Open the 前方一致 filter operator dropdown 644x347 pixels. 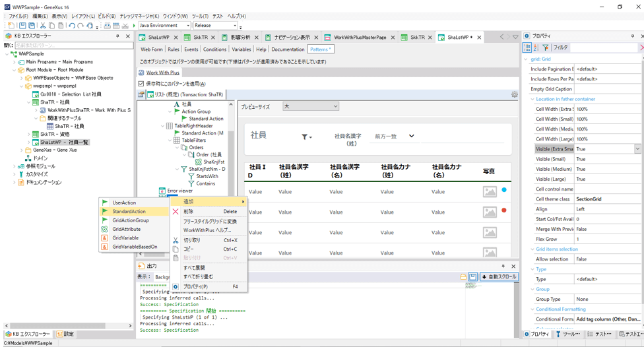(411, 136)
